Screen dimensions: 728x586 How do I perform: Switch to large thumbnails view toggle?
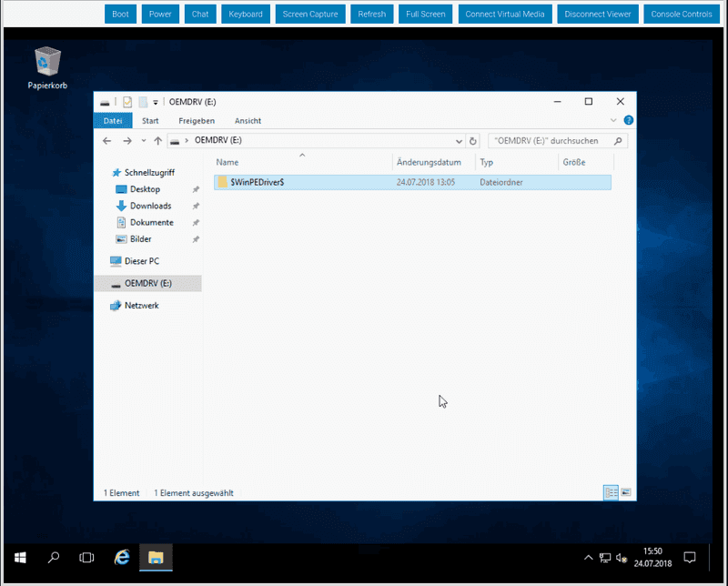coord(625,492)
